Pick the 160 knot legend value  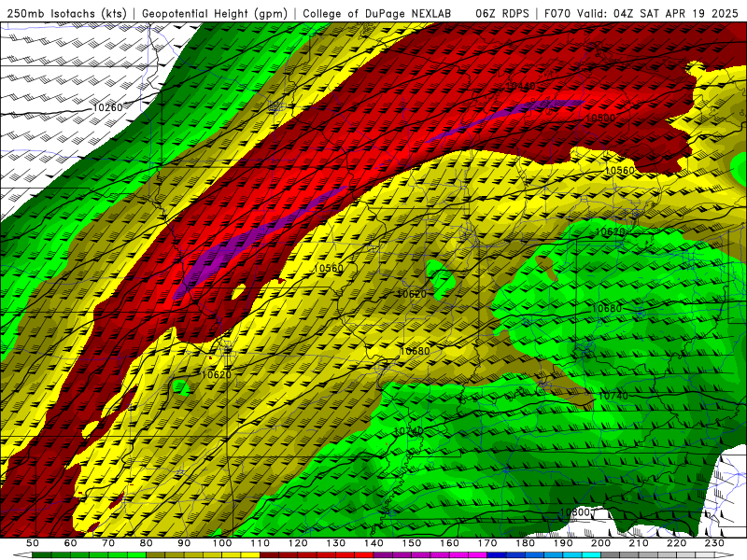(449, 543)
